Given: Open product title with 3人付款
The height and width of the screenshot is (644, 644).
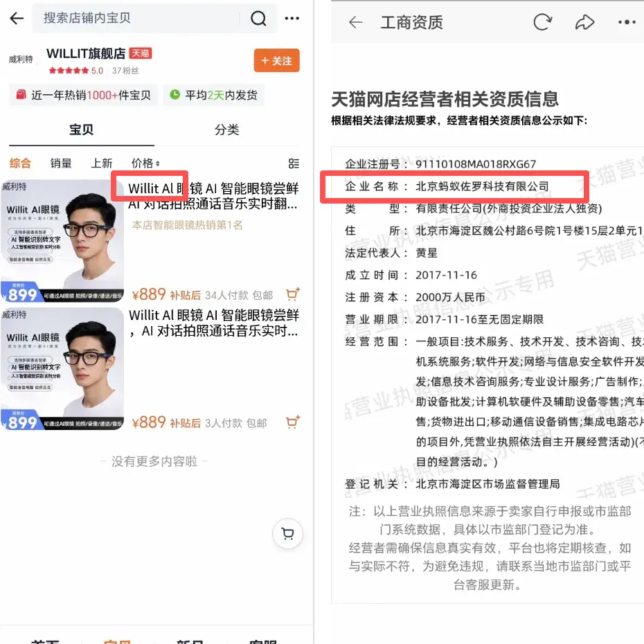Looking at the screenshot, I should [x=213, y=323].
